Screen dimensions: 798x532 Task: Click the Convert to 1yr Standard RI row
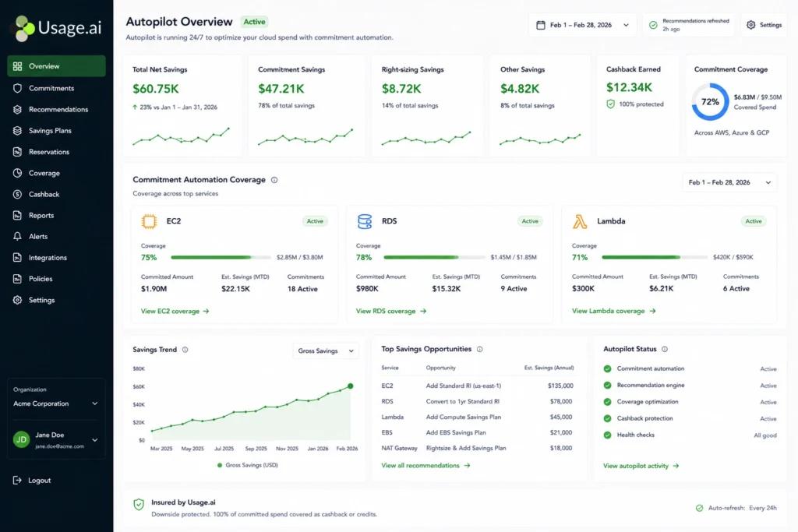pyautogui.click(x=478, y=401)
